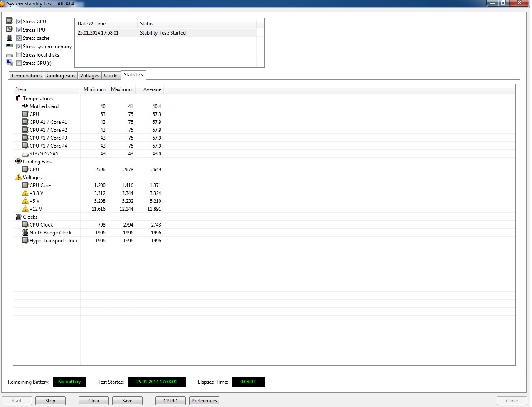Click the icon for CPU #1 / Core #4
This screenshot has width=532, height=407.
(x=25, y=146)
